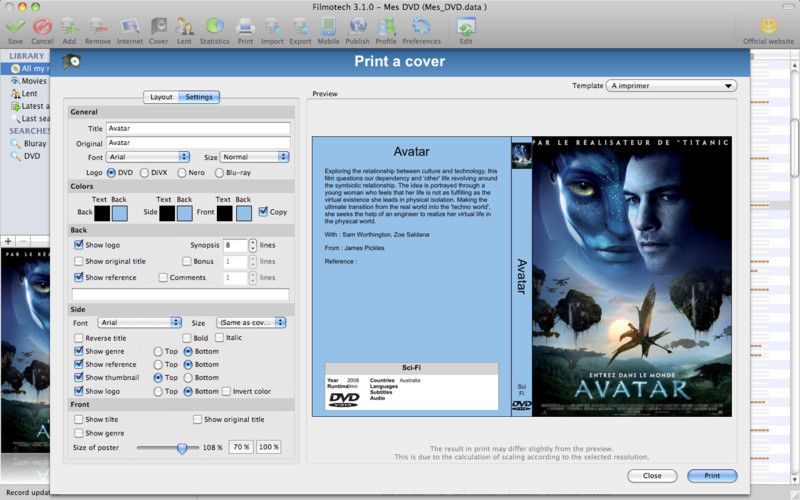
Task: Click the Print button in dialog
Action: click(712, 476)
